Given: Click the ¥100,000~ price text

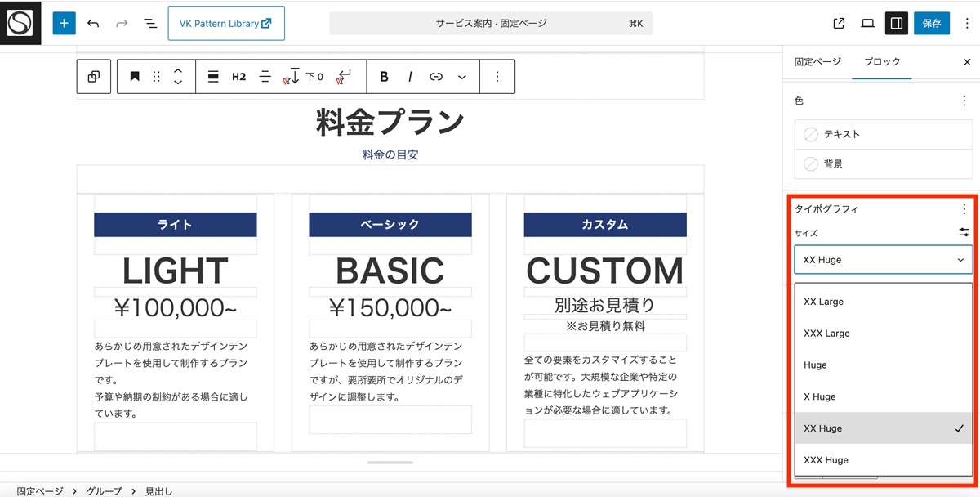Looking at the screenshot, I should coord(176,308).
